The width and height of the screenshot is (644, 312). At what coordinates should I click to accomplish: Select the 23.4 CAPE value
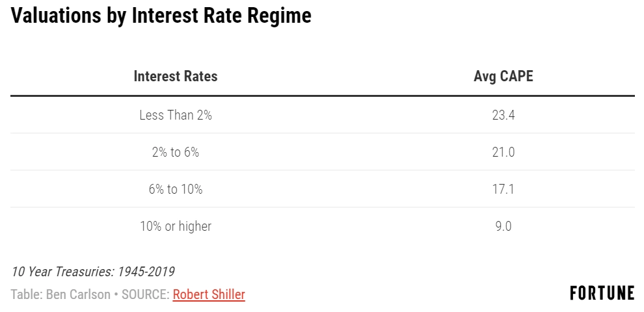503,115
